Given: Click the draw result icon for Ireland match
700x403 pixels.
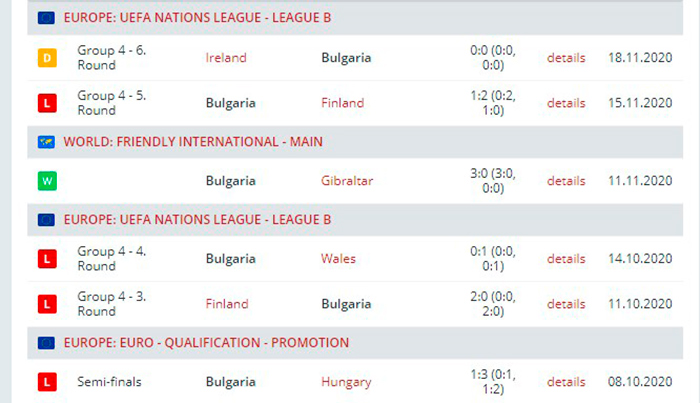Looking at the screenshot, I should [46, 58].
